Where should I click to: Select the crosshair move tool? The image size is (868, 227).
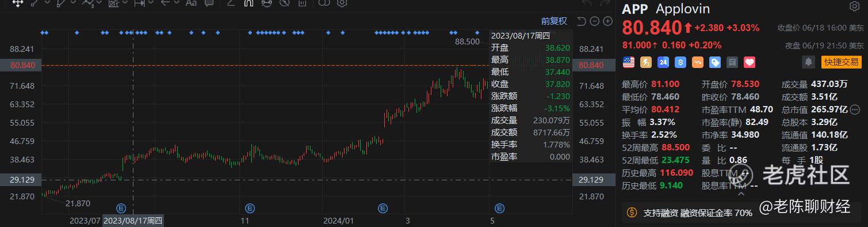click(x=18, y=3)
